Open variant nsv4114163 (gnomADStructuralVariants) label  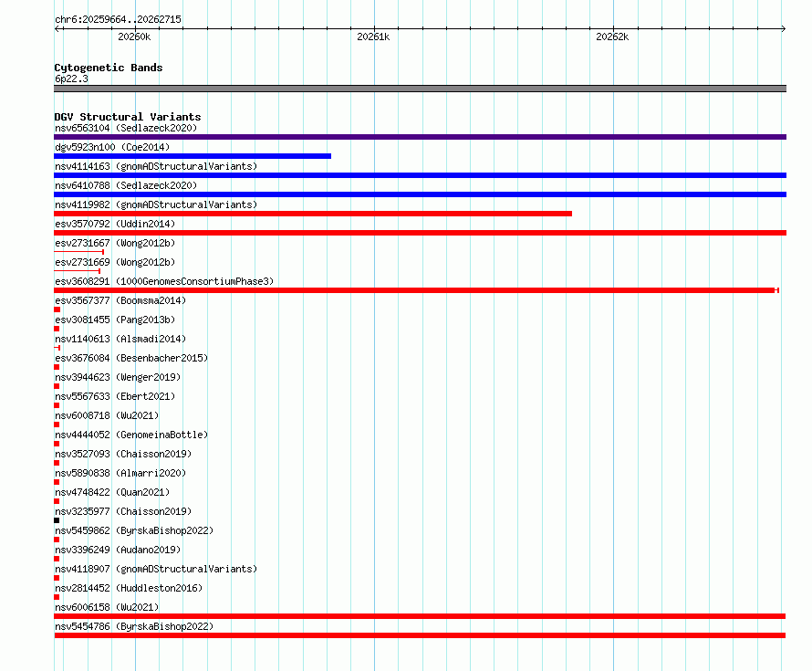[156, 166]
